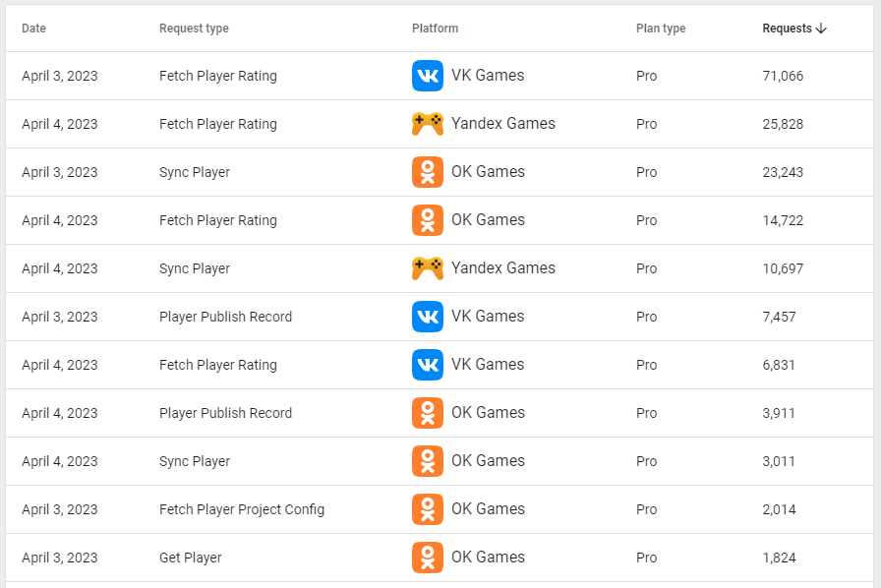Click the April 3, 2023 date in the 1,824 row
The width and height of the screenshot is (881, 588).
tap(60, 558)
